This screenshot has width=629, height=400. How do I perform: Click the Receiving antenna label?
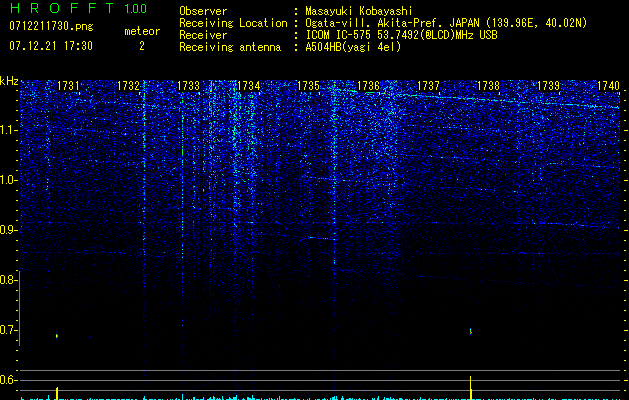coord(230,47)
